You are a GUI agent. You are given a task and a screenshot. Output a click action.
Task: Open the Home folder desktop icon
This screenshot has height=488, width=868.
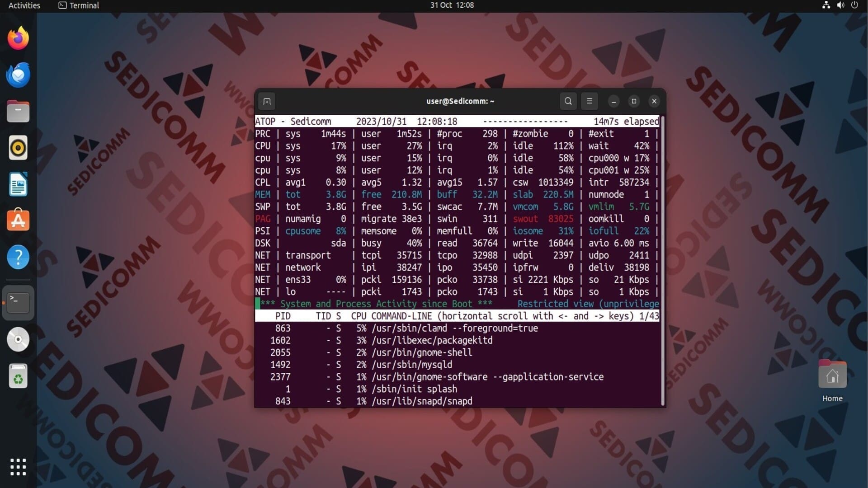coord(832,381)
